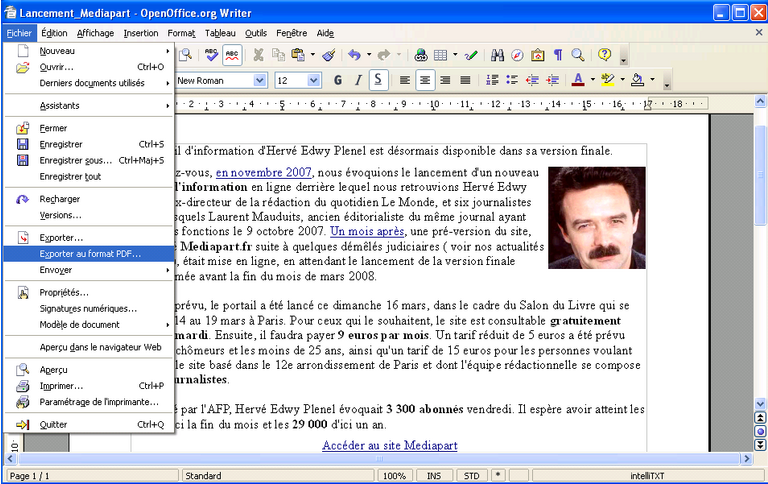Open the Fenêtre menu
768x484 pixels.
pyautogui.click(x=291, y=33)
